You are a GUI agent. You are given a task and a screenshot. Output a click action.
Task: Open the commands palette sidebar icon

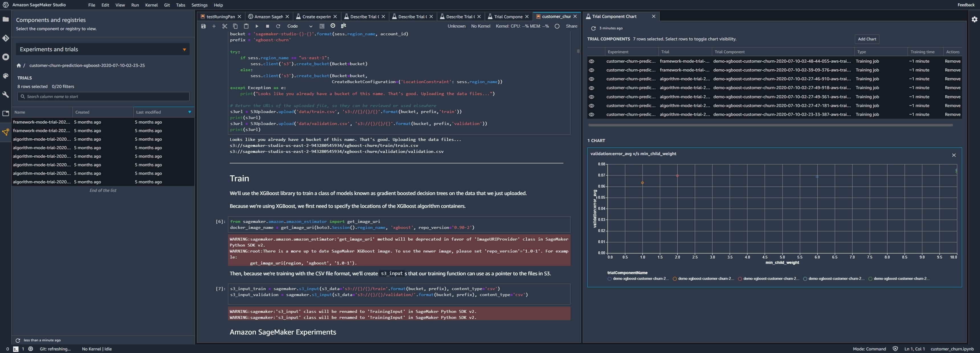pos(6,76)
